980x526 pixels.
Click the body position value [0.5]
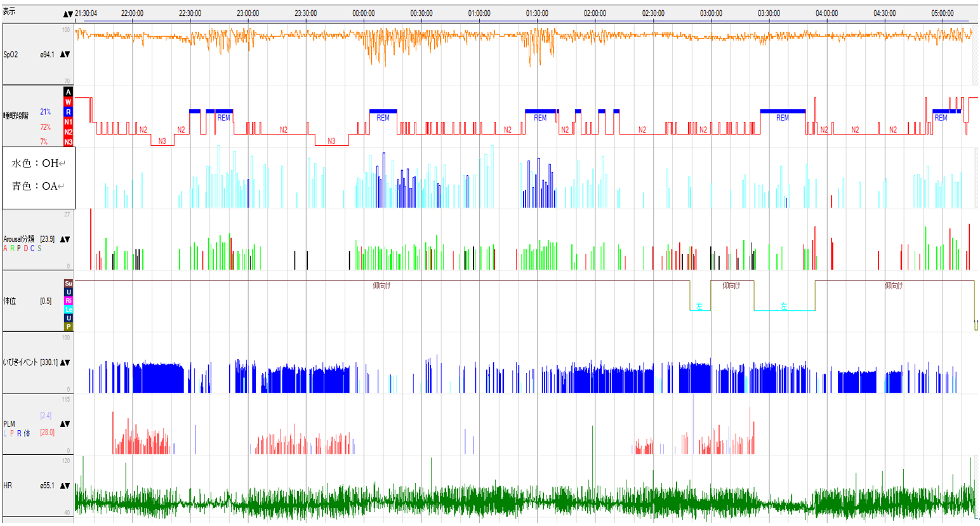point(46,301)
